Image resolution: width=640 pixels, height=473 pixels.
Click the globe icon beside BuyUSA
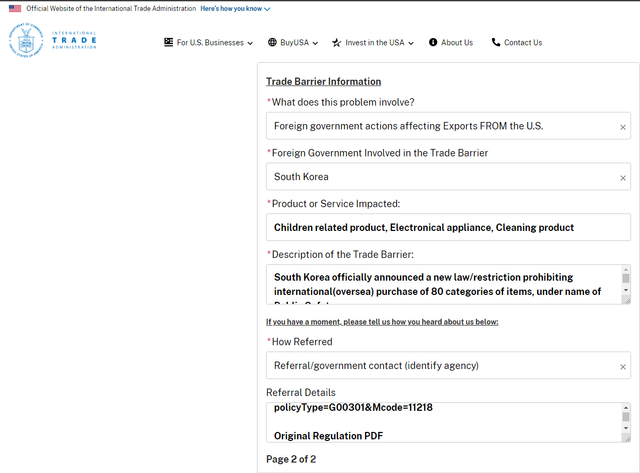(x=272, y=43)
